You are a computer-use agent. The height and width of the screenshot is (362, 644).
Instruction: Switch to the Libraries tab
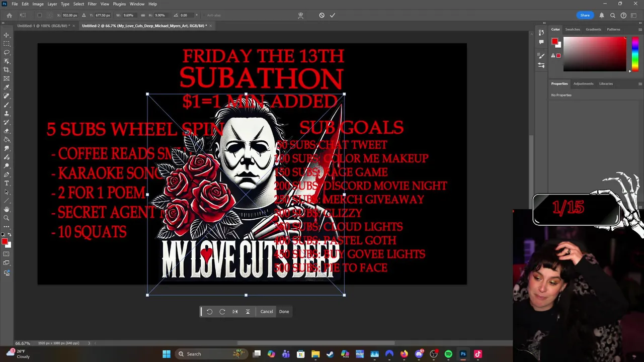click(606, 83)
